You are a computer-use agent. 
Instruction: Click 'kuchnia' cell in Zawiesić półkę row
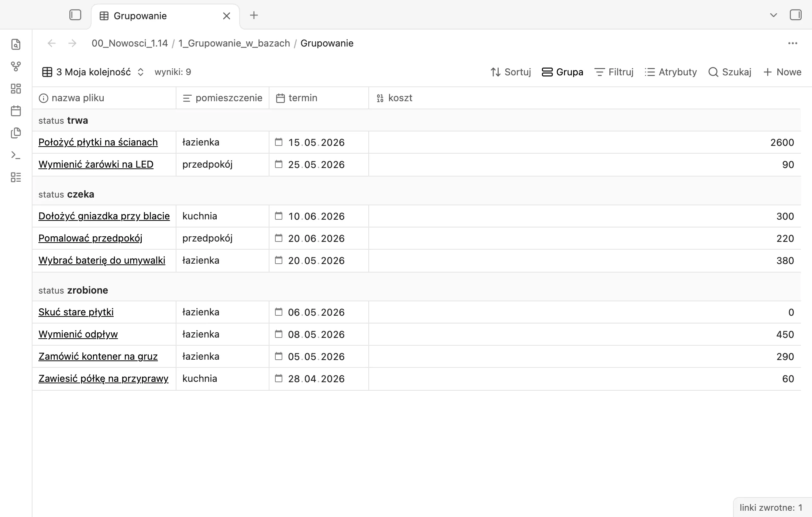tap(223, 379)
